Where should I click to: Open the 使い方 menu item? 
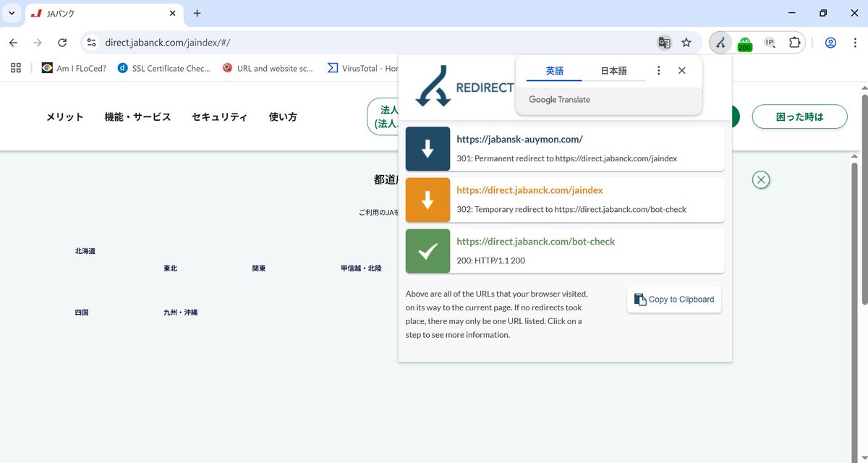[x=283, y=116]
